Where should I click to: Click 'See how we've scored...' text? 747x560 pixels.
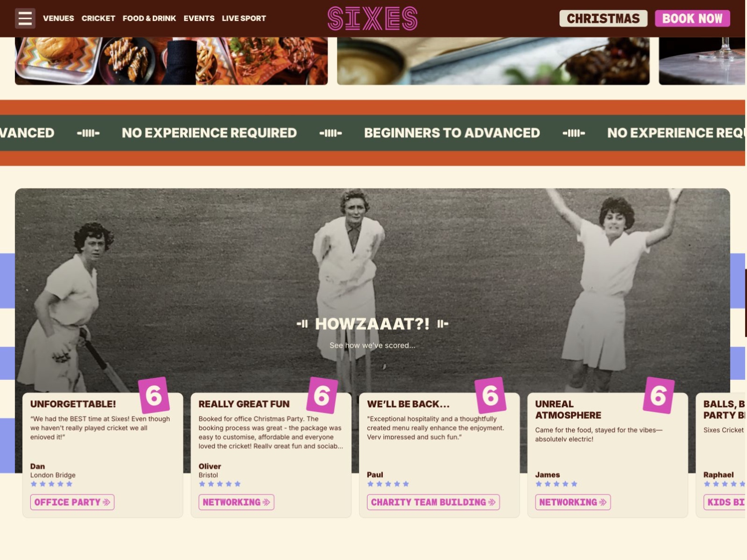372,345
